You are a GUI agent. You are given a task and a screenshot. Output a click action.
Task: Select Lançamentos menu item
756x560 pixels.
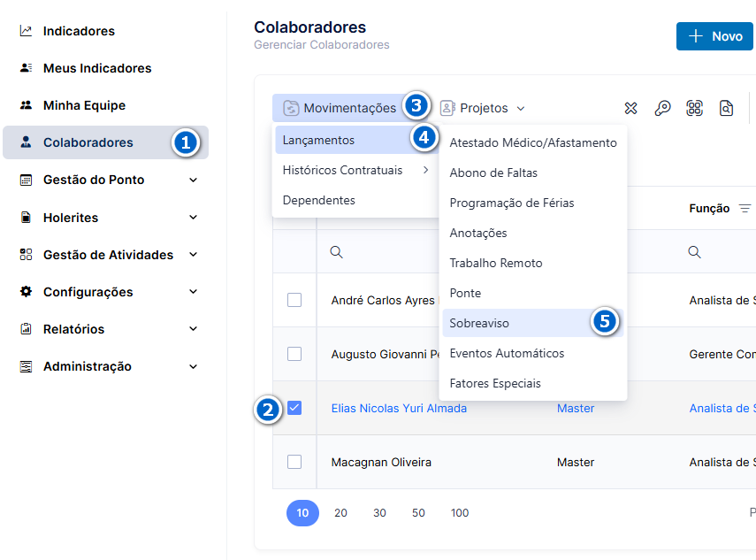[x=355, y=140]
